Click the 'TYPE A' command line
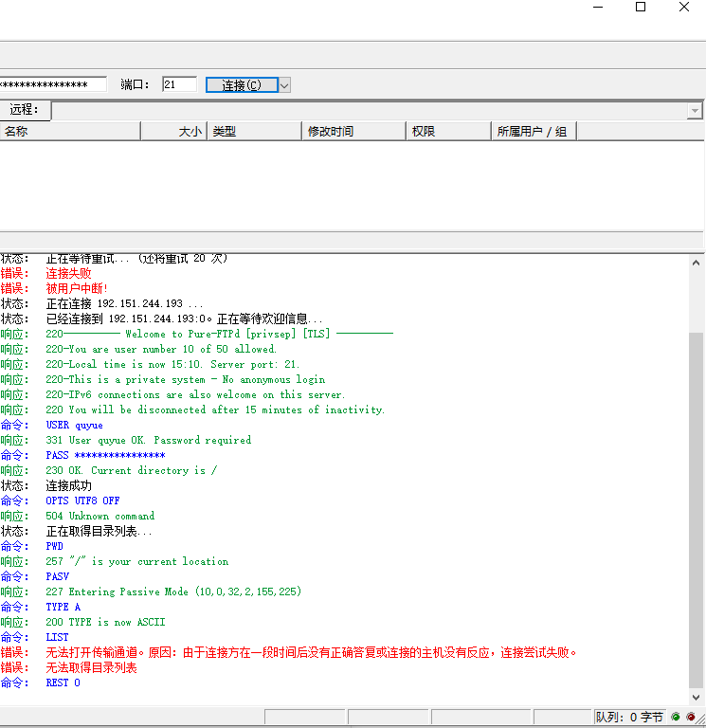The image size is (706, 728). click(x=63, y=607)
